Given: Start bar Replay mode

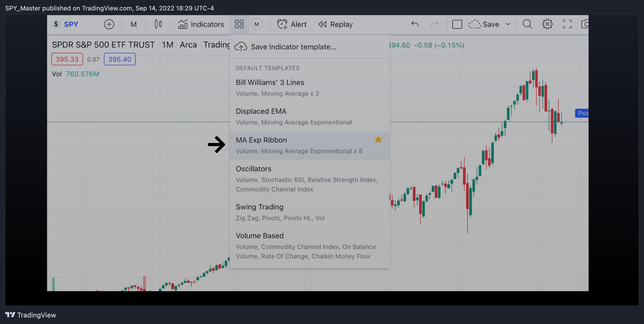Looking at the screenshot, I should [x=336, y=24].
